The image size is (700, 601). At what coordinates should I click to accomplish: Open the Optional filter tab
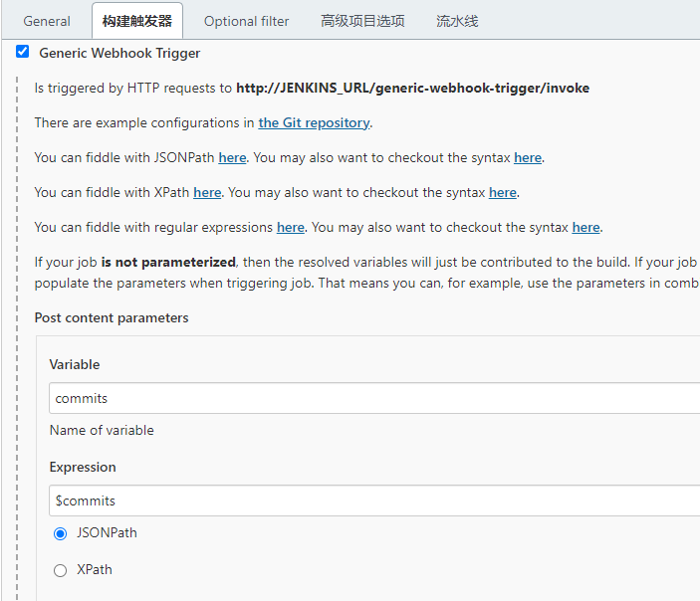[x=246, y=21]
